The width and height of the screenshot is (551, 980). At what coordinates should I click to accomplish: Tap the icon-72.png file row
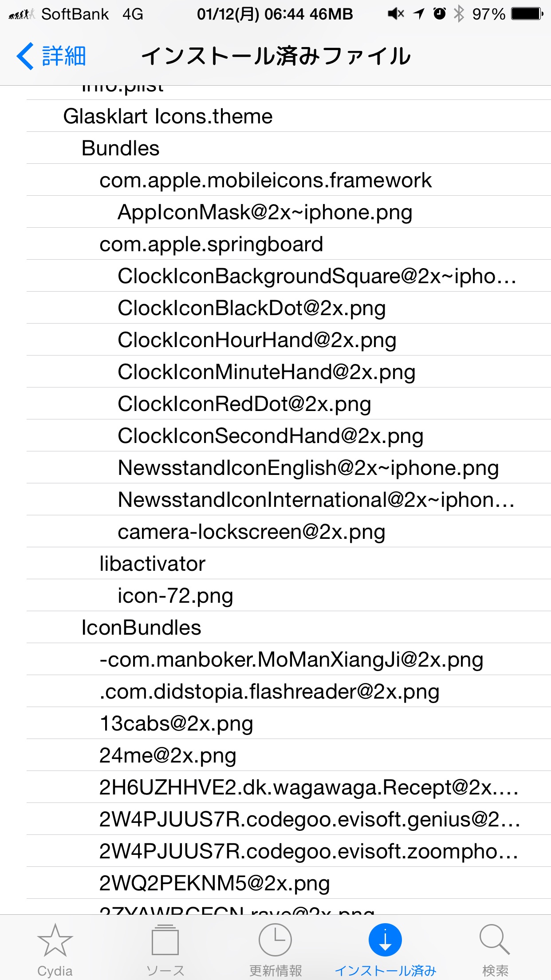click(288, 595)
